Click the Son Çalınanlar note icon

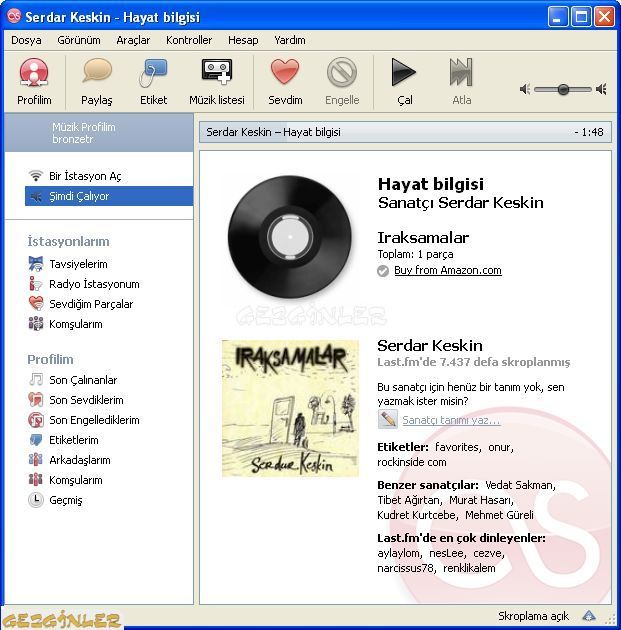point(36,380)
